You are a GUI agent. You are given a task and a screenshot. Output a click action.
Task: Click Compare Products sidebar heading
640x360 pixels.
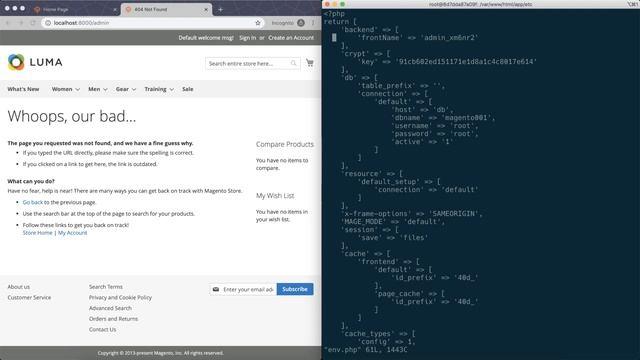[x=285, y=144]
